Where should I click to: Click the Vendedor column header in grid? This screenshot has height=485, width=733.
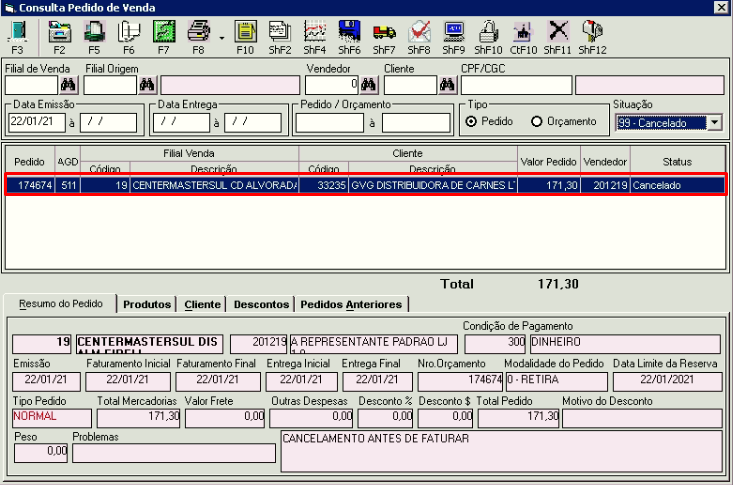605,162
